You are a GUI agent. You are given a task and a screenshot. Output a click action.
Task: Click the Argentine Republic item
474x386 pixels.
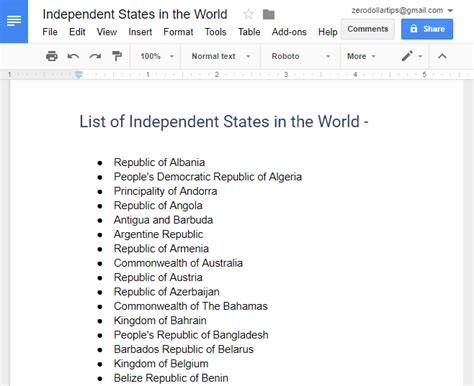[x=158, y=234]
